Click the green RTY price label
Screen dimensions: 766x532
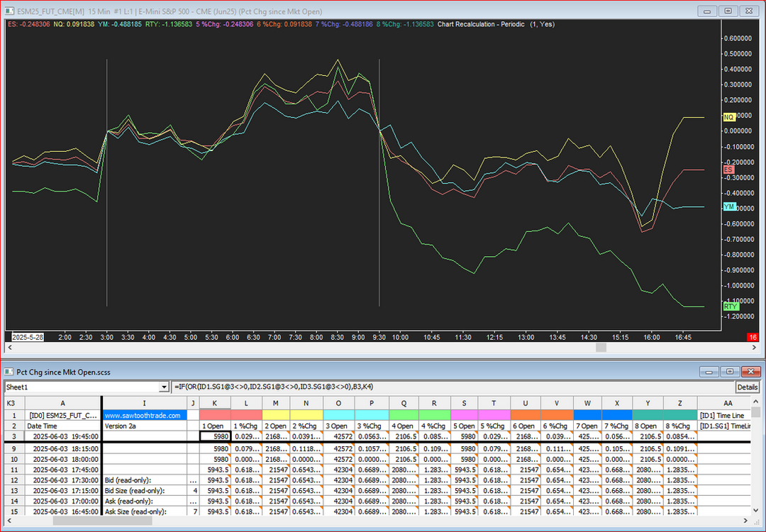click(x=731, y=306)
